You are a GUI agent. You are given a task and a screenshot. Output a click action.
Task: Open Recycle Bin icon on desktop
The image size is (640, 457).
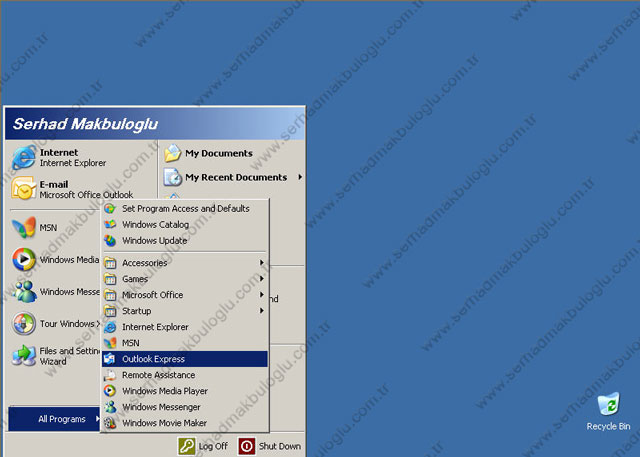click(608, 404)
